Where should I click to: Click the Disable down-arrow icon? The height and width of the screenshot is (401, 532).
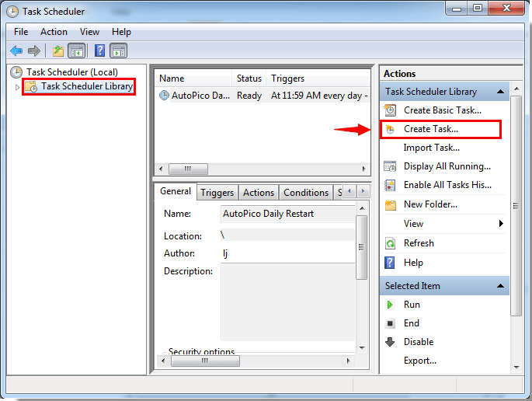(390, 342)
